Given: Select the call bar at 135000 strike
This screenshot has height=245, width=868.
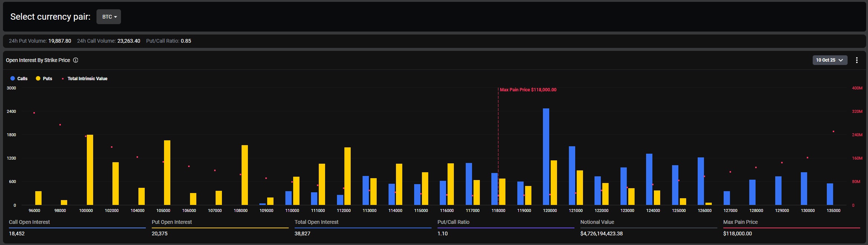Looking at the screenshot, I should coord(830,194).
